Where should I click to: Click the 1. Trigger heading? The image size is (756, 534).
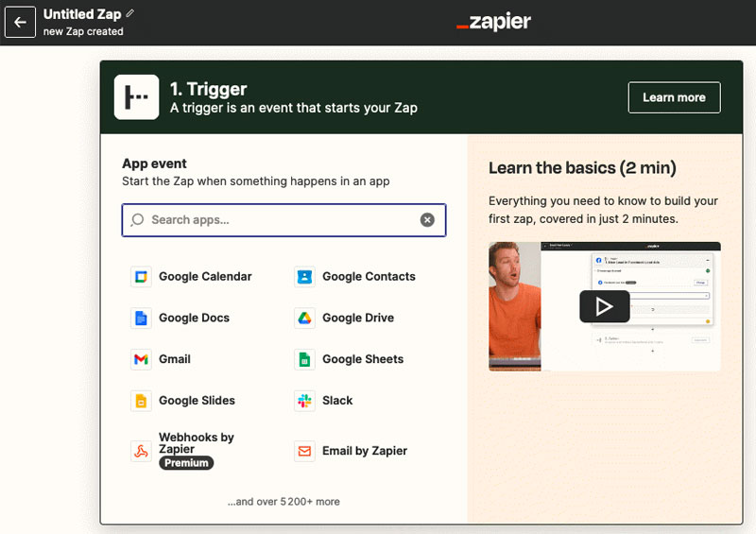pyautogui.click(x=208, y=89)
